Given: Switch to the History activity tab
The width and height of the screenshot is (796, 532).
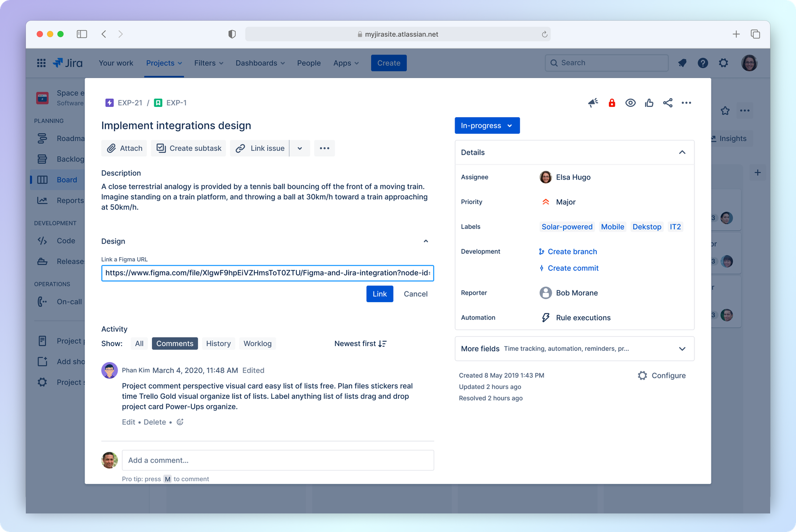Looking at the screenshot, I should tap(218, 344).
